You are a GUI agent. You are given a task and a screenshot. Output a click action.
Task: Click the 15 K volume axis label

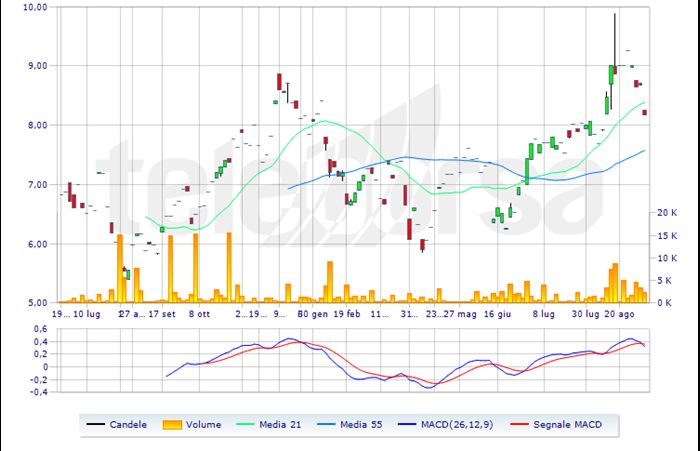667,235
